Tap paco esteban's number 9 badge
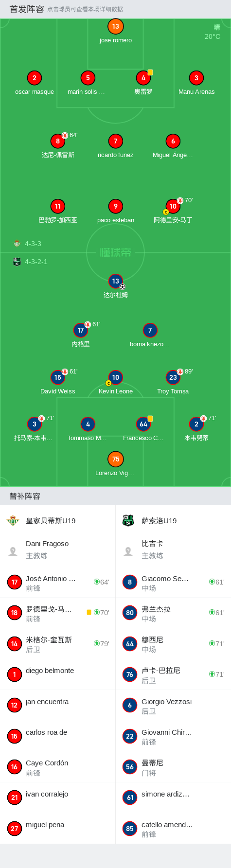 point(115,206)
